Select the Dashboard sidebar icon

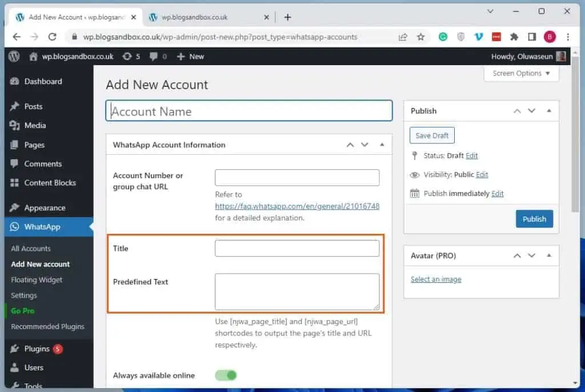[x=14, y=81]
